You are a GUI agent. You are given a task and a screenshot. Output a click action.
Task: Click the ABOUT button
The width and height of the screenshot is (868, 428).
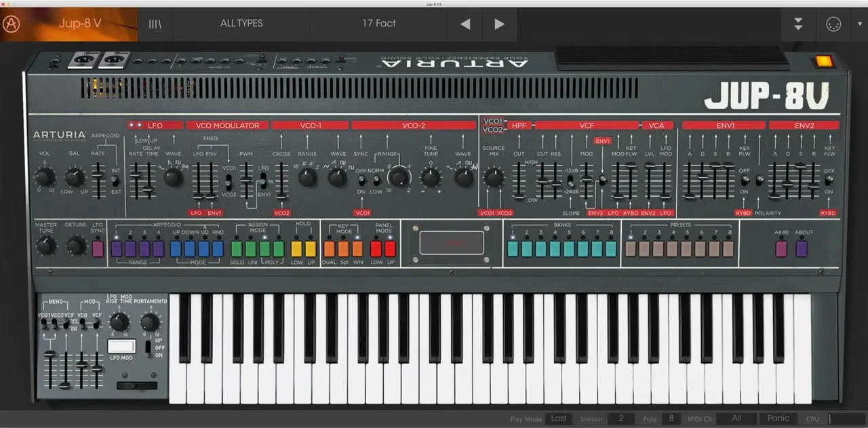[802, 249]
